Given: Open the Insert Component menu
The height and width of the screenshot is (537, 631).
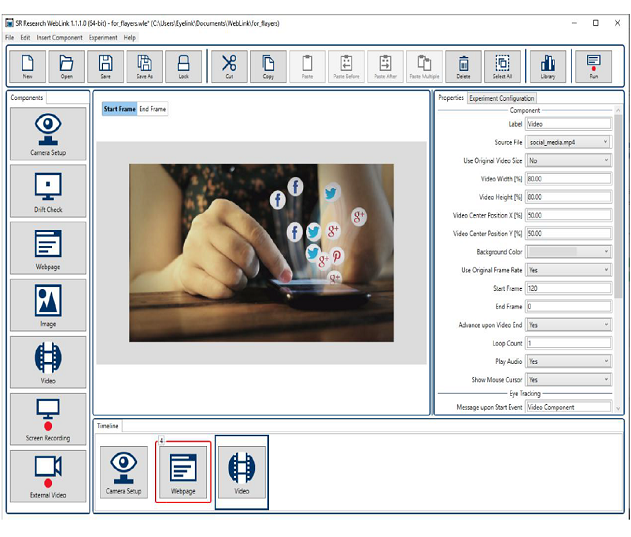Looking at the screenshot, I should click(x=60, y=37).
